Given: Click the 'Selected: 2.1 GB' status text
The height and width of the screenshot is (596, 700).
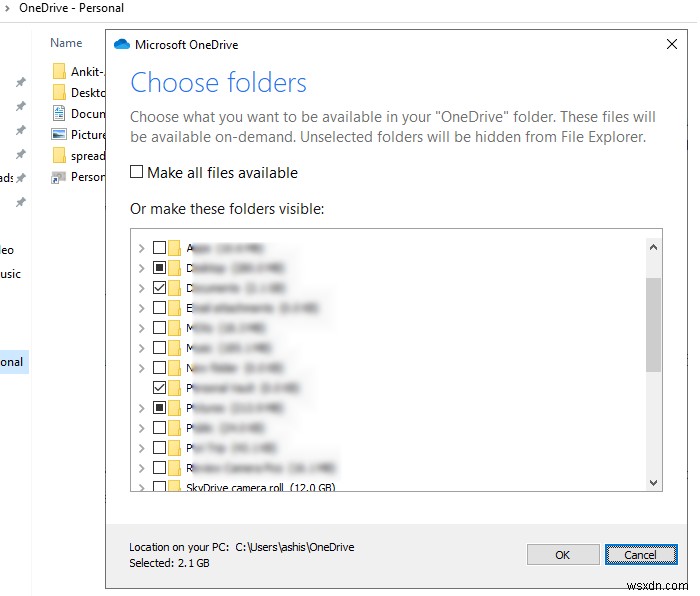Looking at the screenshot, I should click(169, 563).
